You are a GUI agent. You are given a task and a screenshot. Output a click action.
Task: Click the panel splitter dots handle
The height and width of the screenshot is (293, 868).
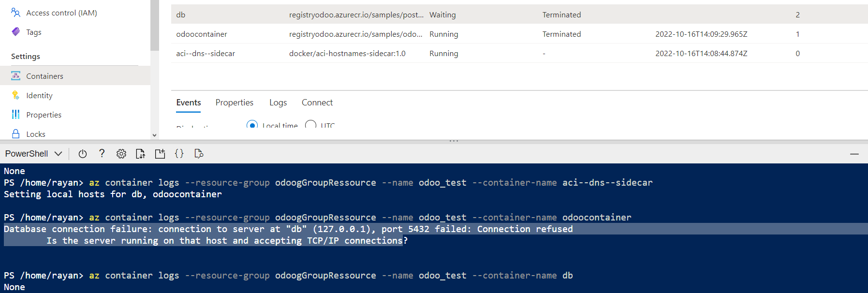[454, 141]
